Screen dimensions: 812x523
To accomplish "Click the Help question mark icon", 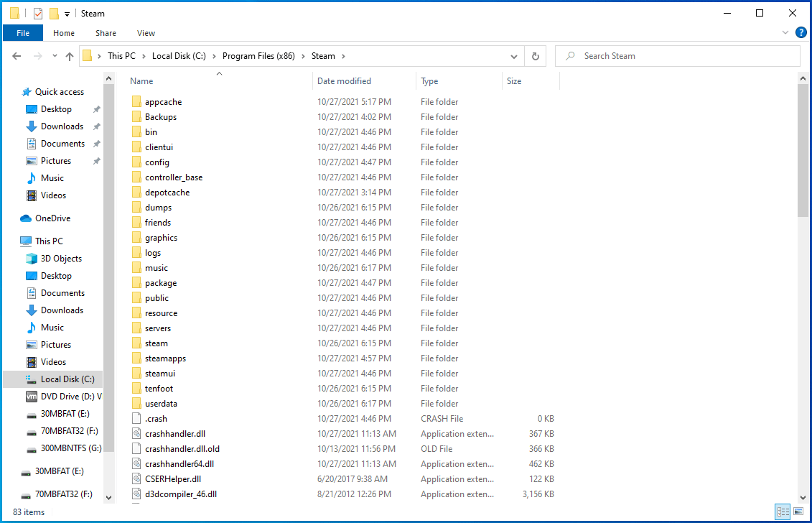I will pyautogui.click(x=801, y=32).
